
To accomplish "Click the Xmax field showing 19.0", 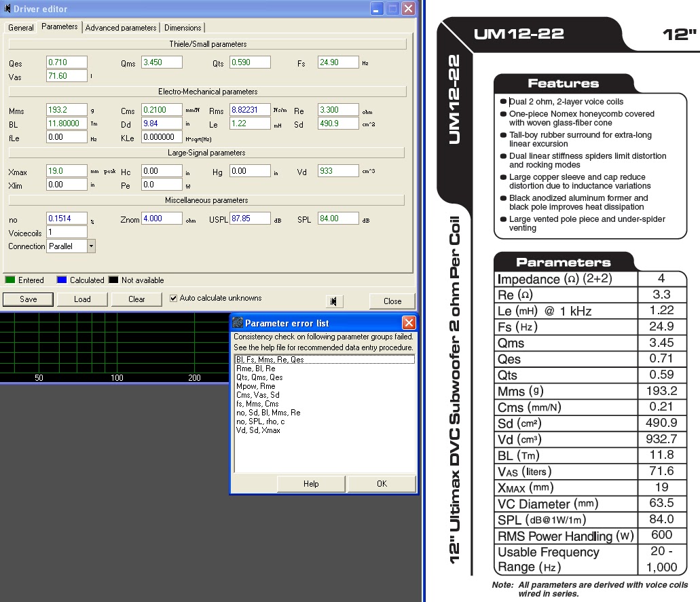I will tap(67, 171).
